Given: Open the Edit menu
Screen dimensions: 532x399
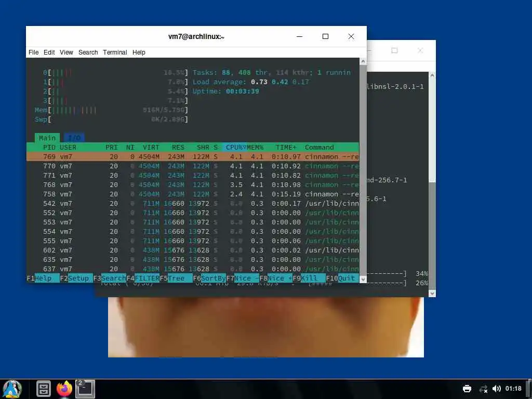Looking at the screenshot, I should (49, 52).
